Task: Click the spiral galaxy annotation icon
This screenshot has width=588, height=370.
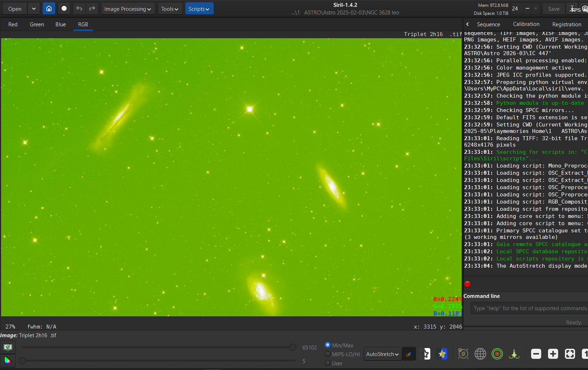Action: pos(463,354)
